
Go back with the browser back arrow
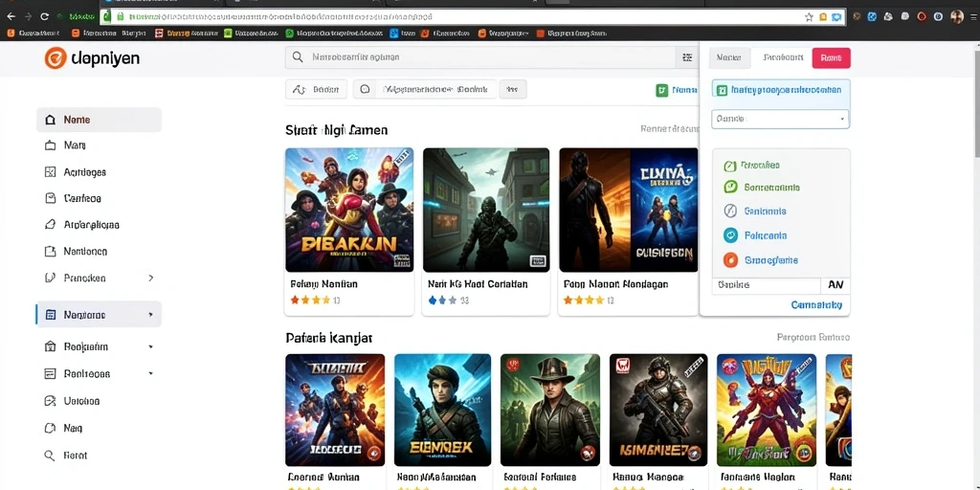pos(11,17)
